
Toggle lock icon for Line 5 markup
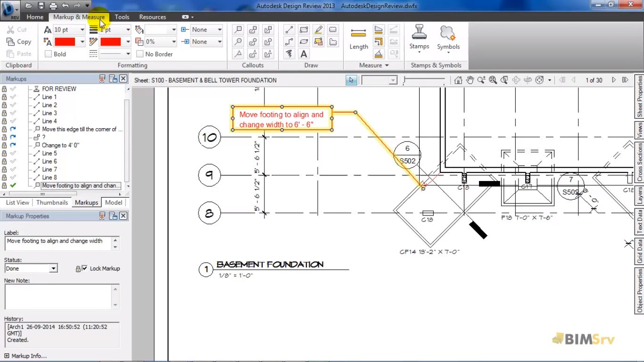click(x=4, y=153)
